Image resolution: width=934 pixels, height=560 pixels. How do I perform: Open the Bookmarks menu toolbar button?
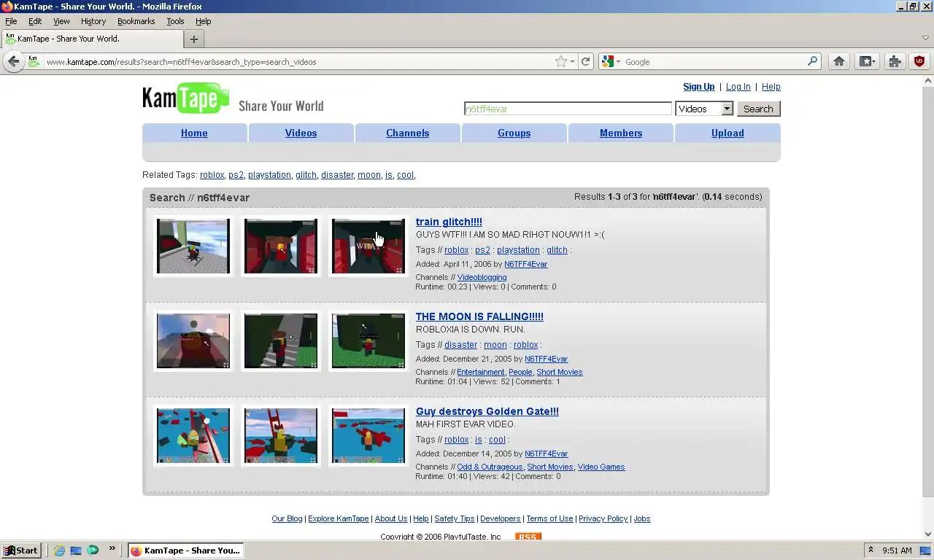click(867, 62)
